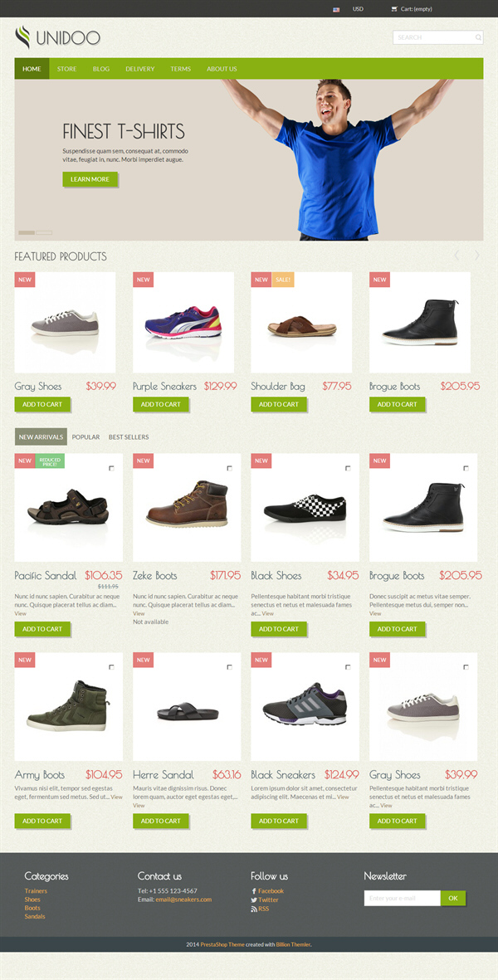Open the Twitter follow link
498x980 pixels.
pyautogui.click(x=268, y=900)
